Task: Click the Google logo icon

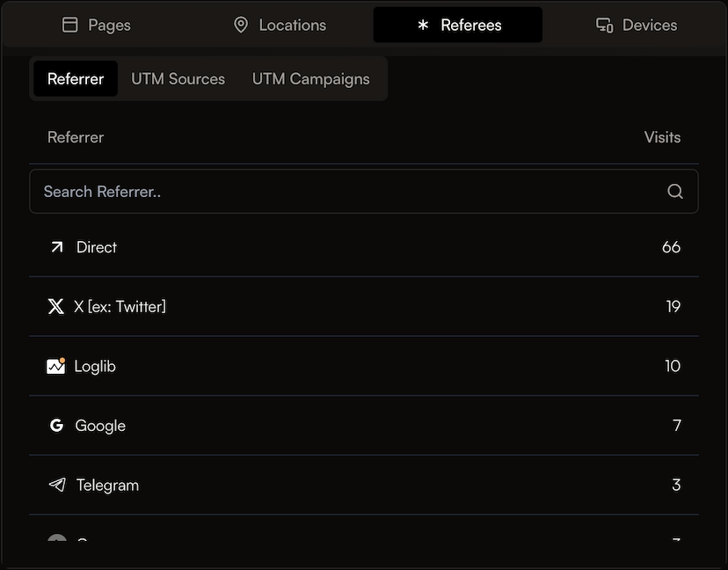Action: (56, 426)
